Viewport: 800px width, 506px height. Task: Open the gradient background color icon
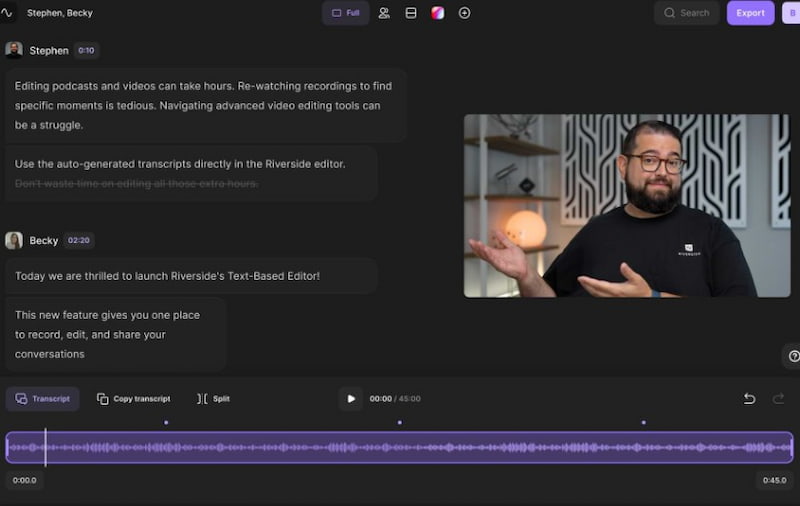click(438, 13)
